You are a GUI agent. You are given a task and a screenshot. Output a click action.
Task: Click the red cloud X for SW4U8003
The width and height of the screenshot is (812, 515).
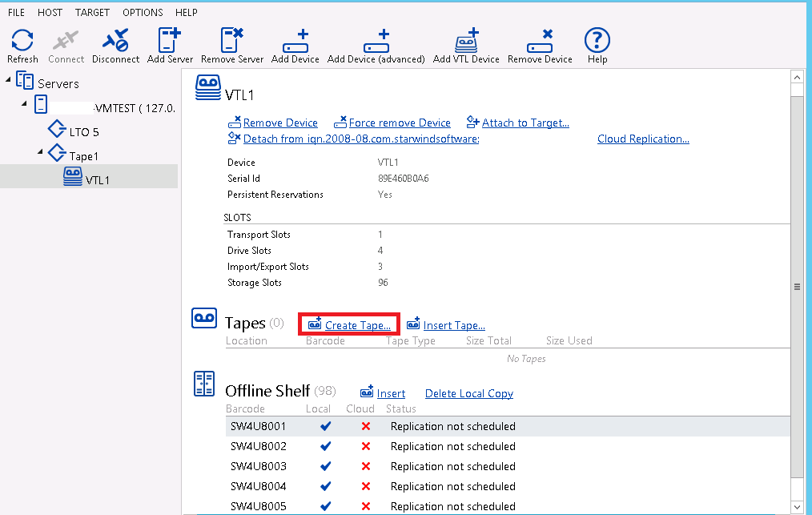365,466
